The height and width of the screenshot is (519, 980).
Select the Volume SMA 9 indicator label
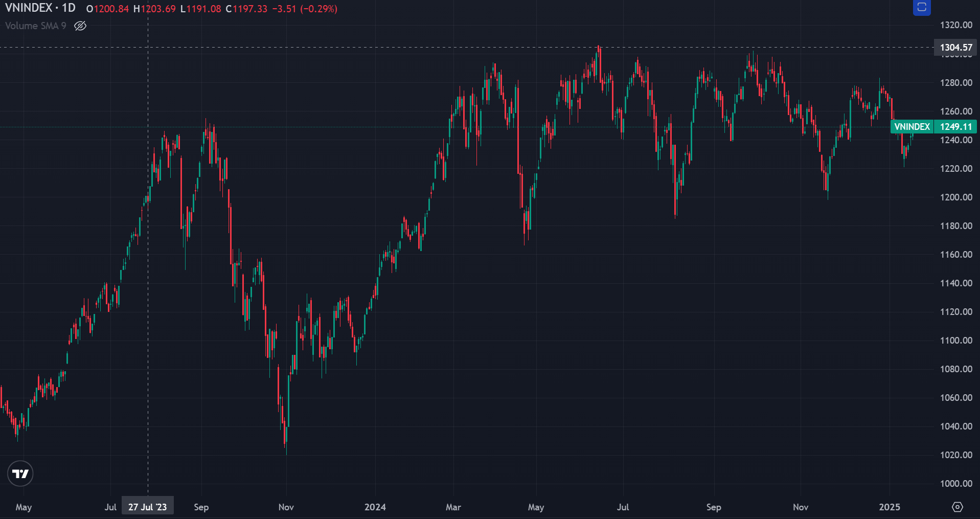click(x=36, y=26)
